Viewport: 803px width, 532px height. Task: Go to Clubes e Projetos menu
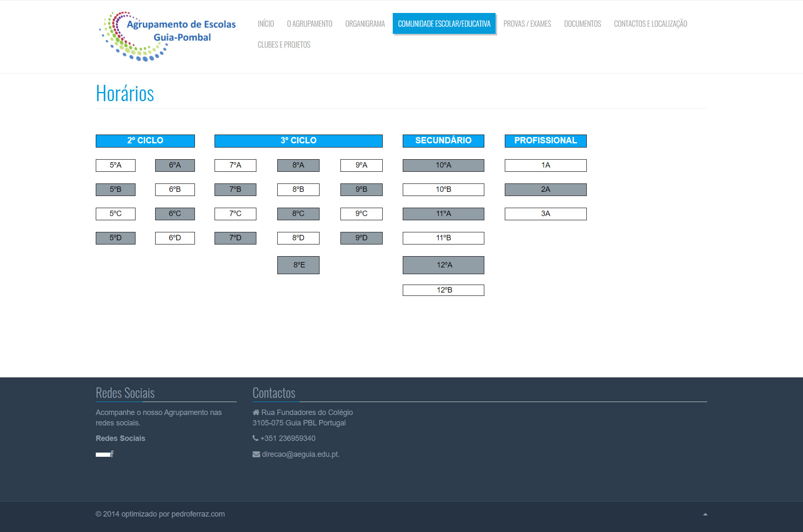pyautogui.click(x=284, y=45)
